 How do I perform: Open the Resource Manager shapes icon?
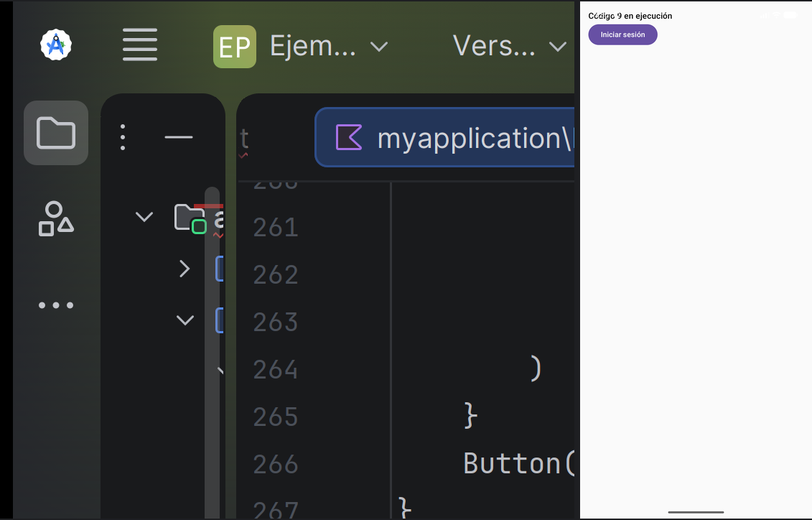56,218
